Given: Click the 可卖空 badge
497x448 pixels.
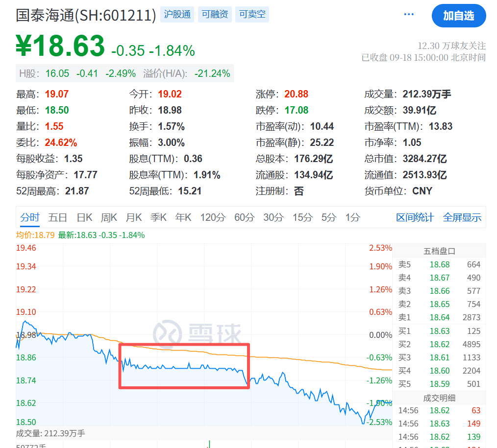Looking at the screenshot, I should pos(252,14).
